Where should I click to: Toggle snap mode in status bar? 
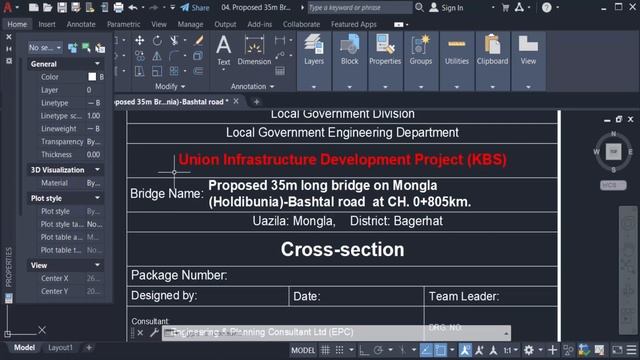click(x=339, y=350)
